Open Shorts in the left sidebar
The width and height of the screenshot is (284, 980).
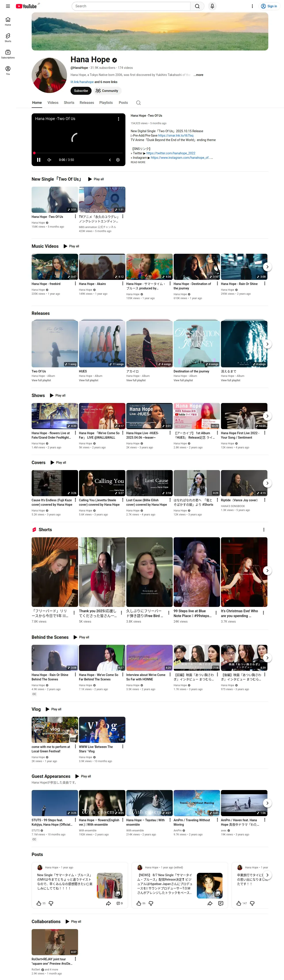(8, 38)
